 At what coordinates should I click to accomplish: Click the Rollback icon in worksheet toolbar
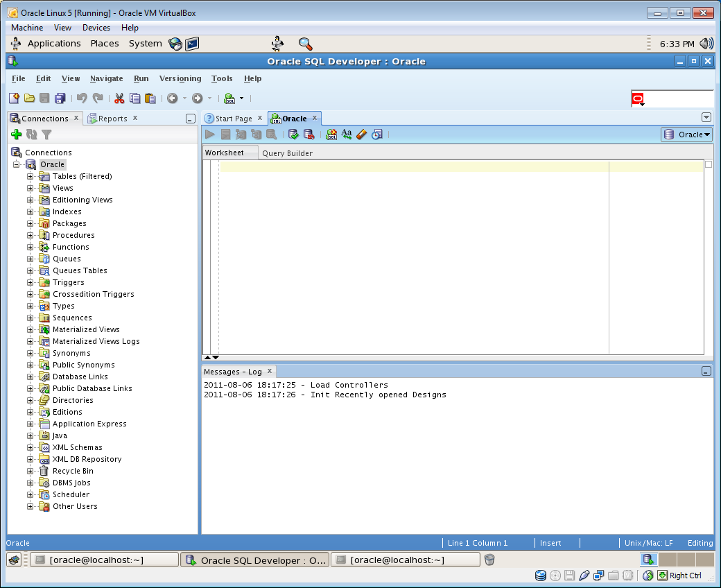click(309, 135)
